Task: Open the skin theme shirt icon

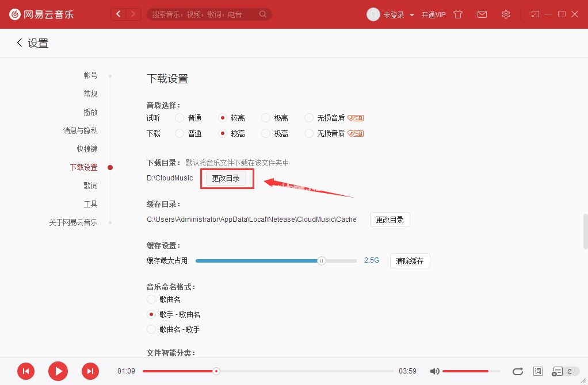Action: (x=458, y=14)
